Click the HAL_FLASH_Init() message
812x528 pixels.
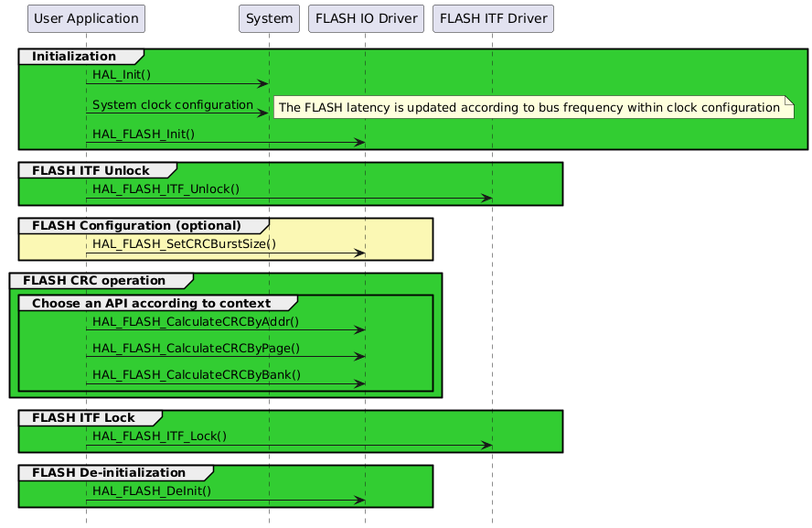(144, 135)
